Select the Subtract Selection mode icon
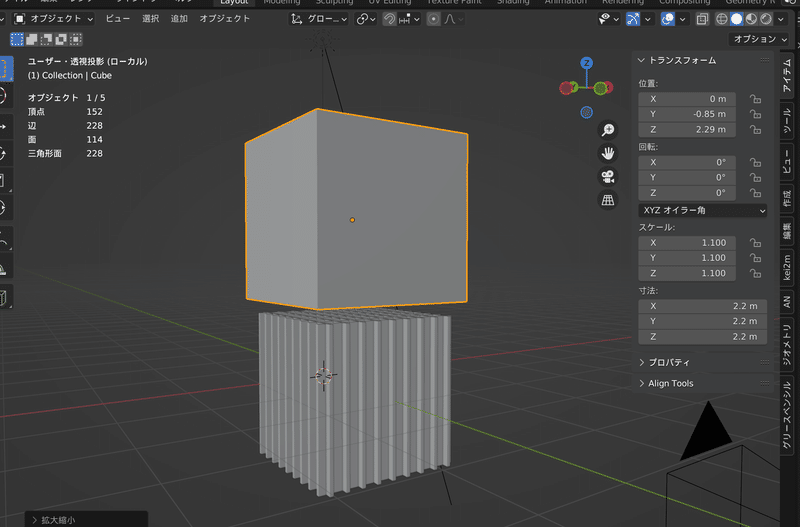Image resolution: width=800 pixels, height=527 pixels. [46, 39]
